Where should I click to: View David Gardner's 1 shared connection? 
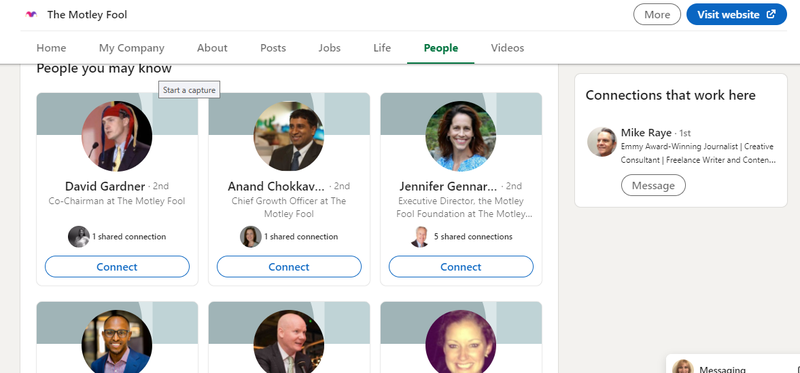point(129,237)
